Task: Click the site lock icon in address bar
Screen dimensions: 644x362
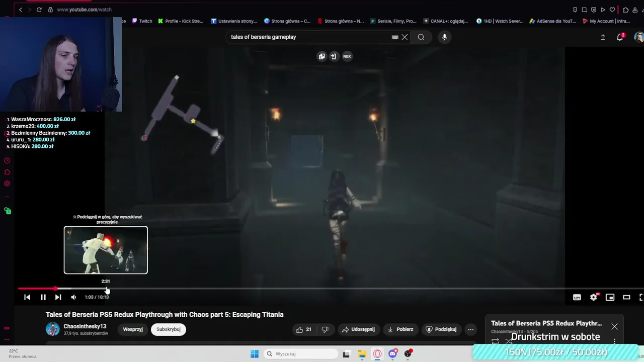Action: point(51,10)
